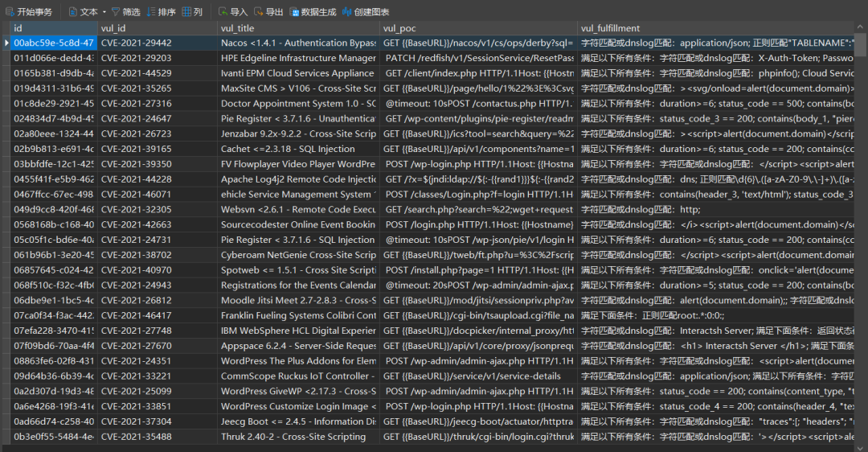Select the Jeecg Boot <= 2.4.5 cell
The height and width of the screenshot is (452, 868).
(x=298, y=421)
